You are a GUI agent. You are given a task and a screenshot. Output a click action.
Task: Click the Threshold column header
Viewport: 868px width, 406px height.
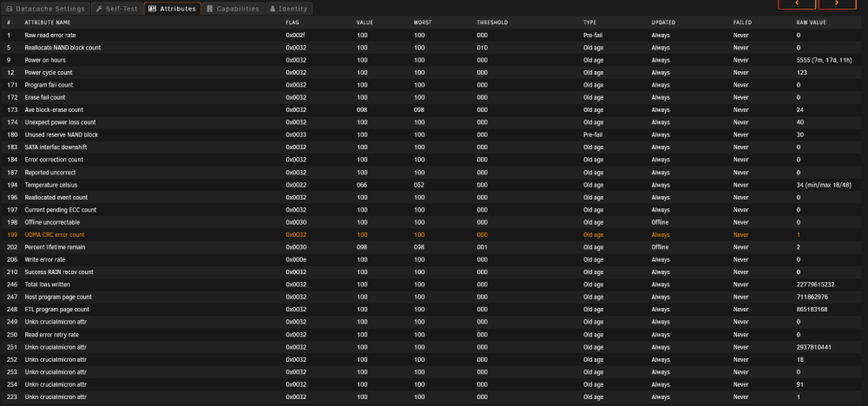pyautogui.click(x=492, y=23)
